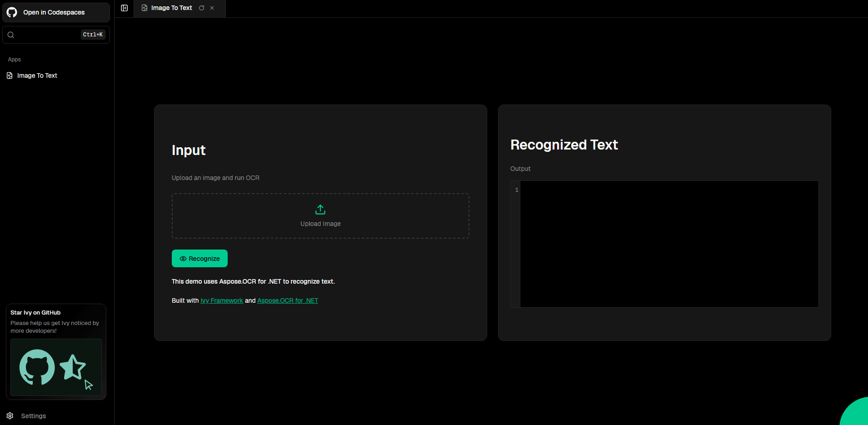Click the Upload Image drop area

320,216
